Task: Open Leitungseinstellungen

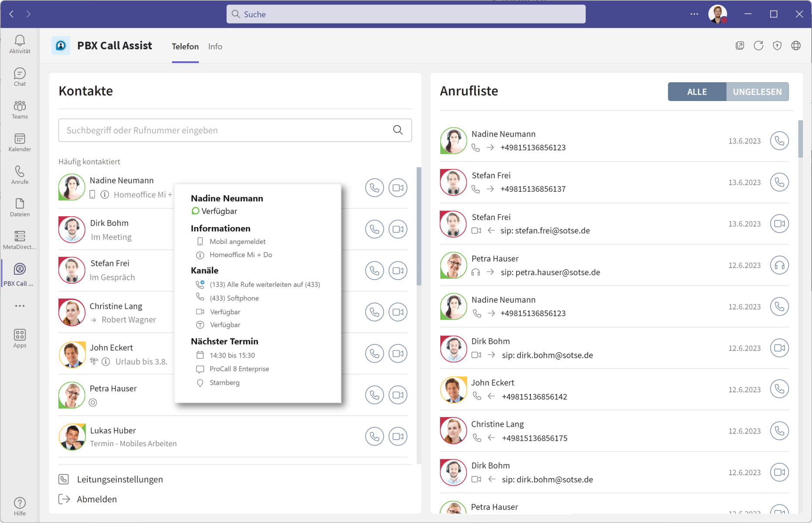Action: coord(120,479)
